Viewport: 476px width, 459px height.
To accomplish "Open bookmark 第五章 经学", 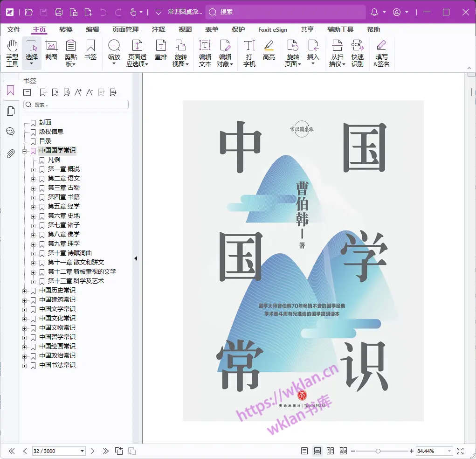I will pyautogui.click(x=64, y=206).
